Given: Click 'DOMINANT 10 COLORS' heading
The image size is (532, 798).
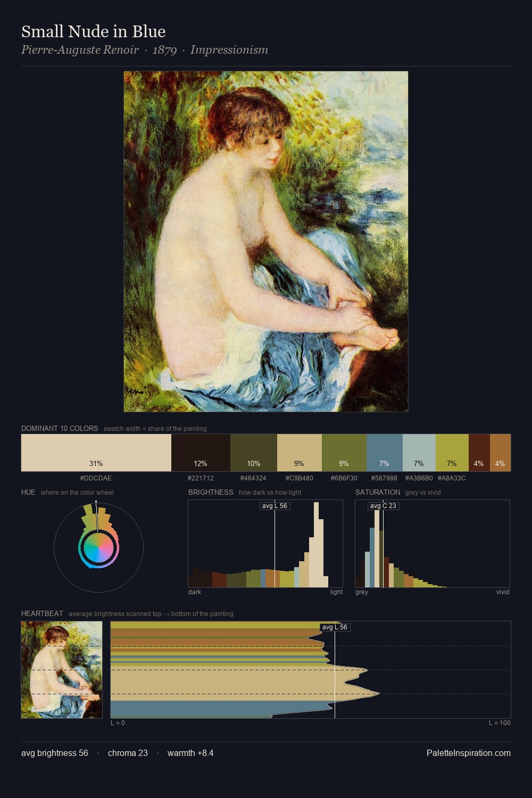Looking at the screenshot, I should click(x=60, y=428).
